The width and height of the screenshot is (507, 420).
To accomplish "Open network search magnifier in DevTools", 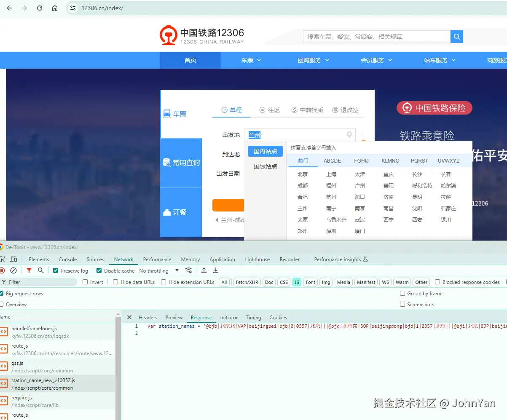I will pyautogui.click(x=40, y=270).
